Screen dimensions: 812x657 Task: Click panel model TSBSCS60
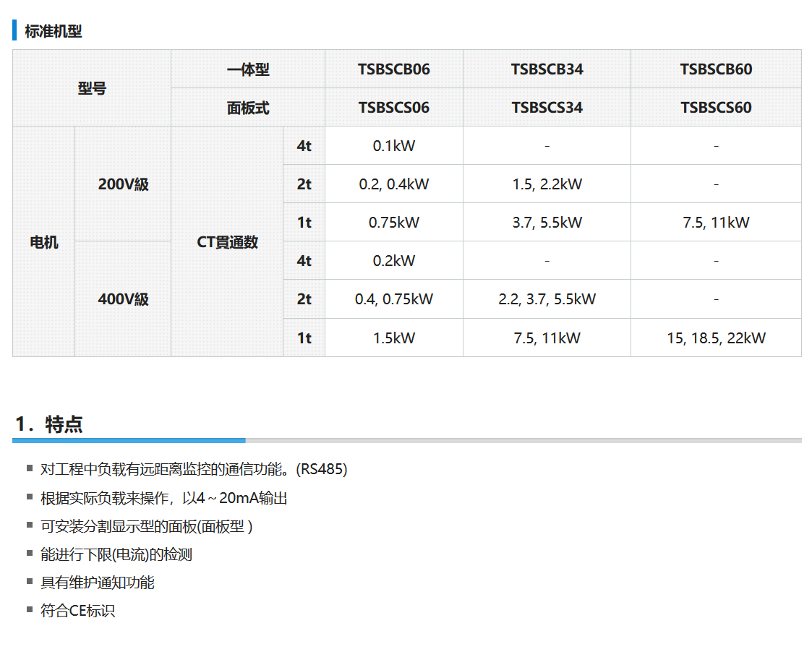pos(717,107)
